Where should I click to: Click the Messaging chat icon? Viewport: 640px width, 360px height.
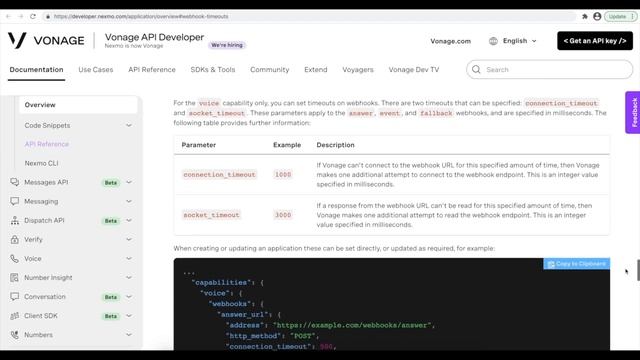point(15,201)
